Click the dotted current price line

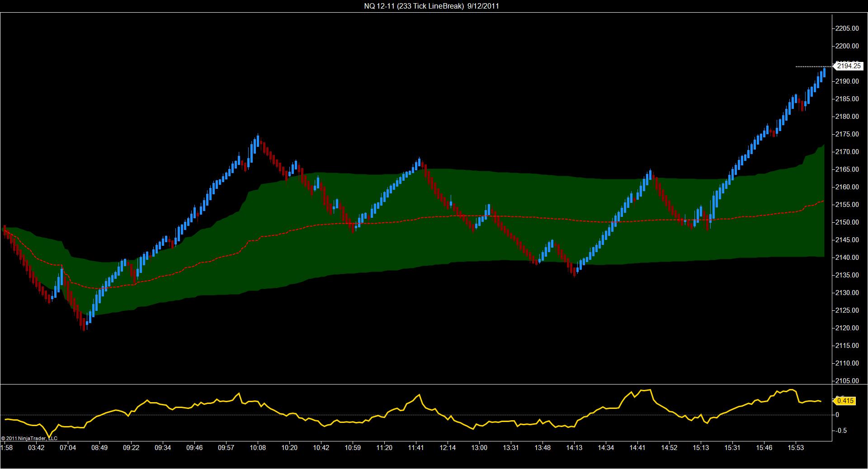[814, 67]
